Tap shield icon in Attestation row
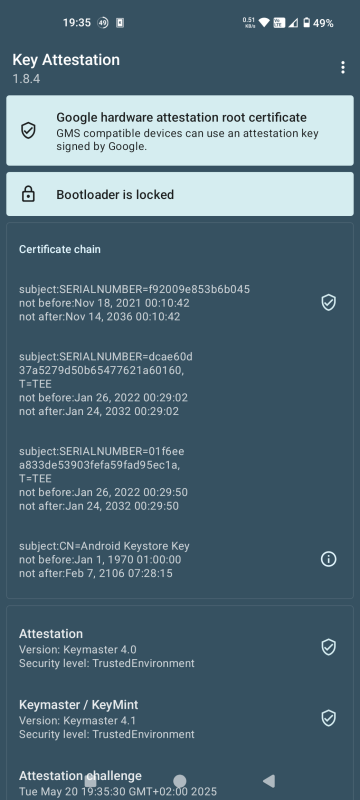Image resolution: width=360 pixels, height=800 pixels. (328, 647)
